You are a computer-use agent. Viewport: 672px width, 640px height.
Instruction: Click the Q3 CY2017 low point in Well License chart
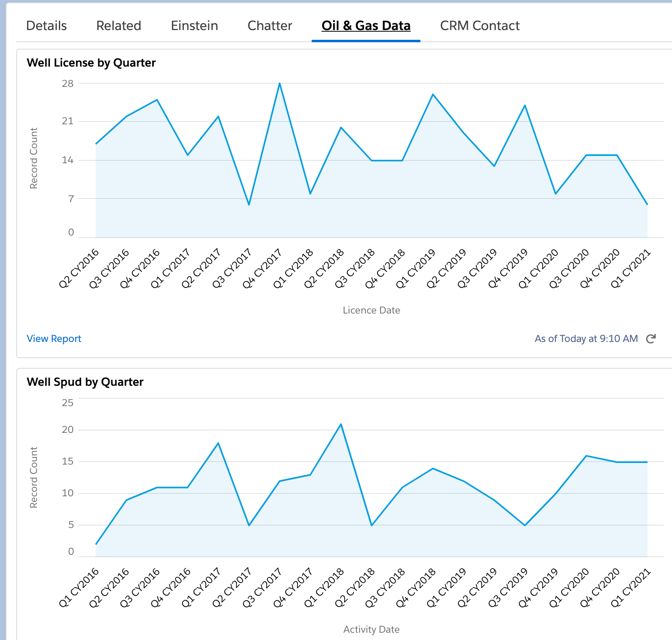pyautogui.click(x=249, y=204)
